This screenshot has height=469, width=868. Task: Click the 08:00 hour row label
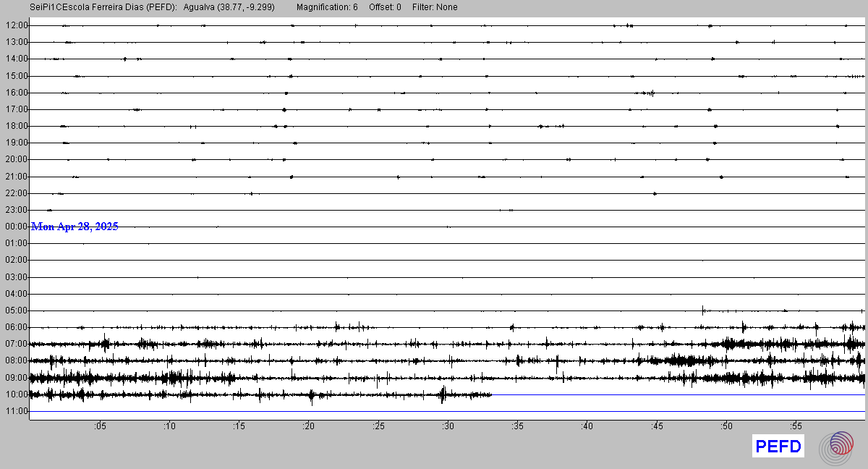(x=16, y=360)
